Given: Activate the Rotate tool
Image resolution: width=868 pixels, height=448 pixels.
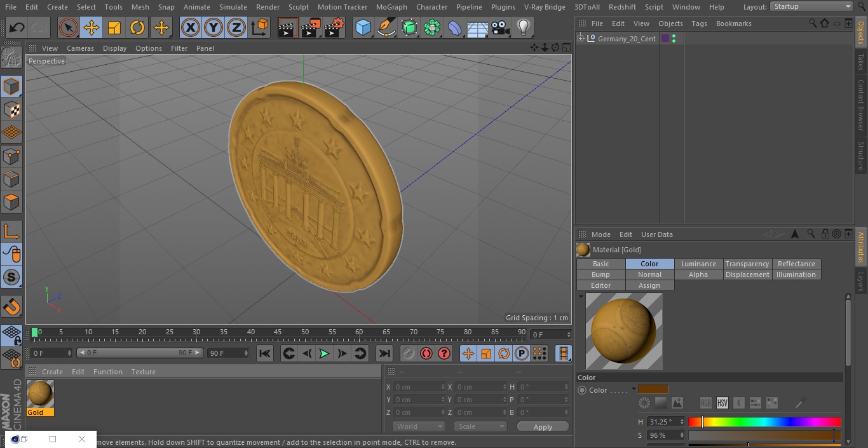Looking at the screenshot, I should pos(137,27).
